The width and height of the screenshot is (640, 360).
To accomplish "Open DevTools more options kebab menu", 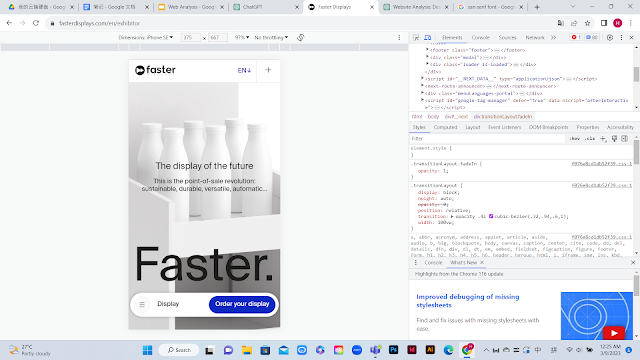I will [621, 38].
